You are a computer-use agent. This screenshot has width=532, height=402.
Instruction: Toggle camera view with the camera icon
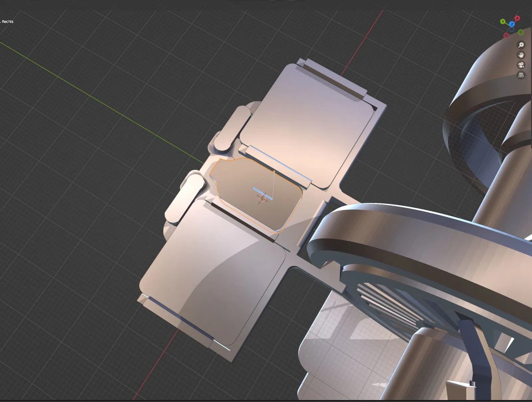pyautogui.click(x=521, y=65)
